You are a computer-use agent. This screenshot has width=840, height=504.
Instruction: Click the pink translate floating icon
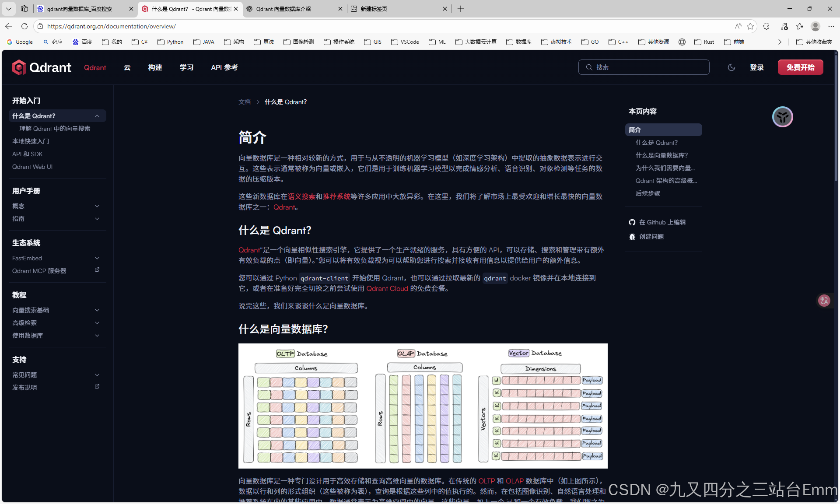tap(824, 301)
